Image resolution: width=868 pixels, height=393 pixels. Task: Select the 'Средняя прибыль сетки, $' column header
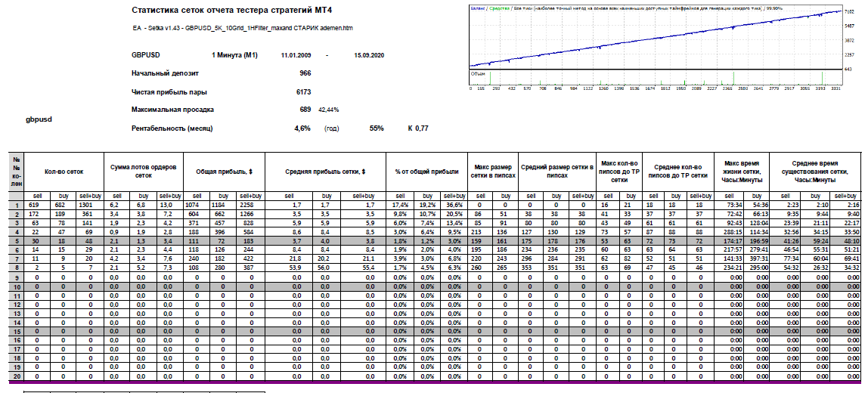(x=325, y=172)
